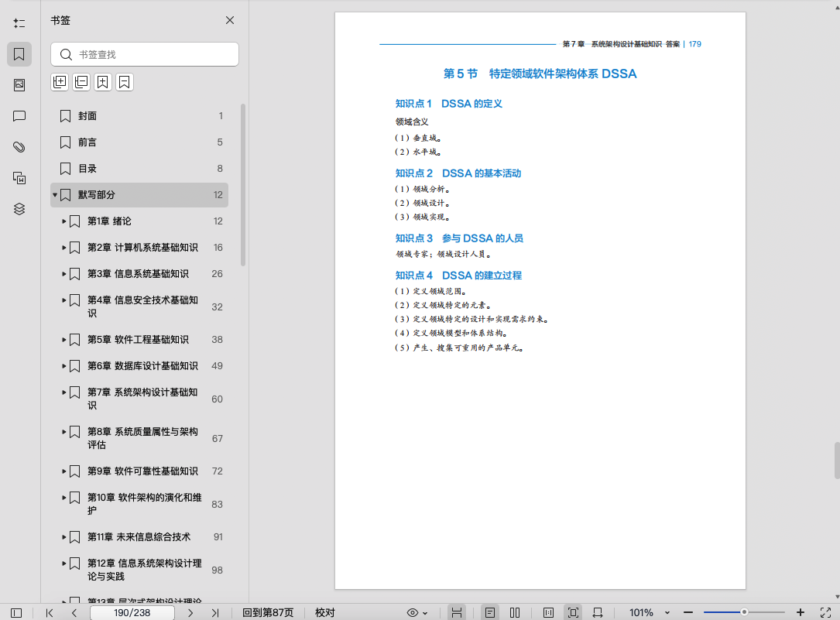Expand 第8章 系统质量属性与架构评估 bookmark
Image resolution: width=840 pixels, height=620 pixels.
[x=63, y=432]
